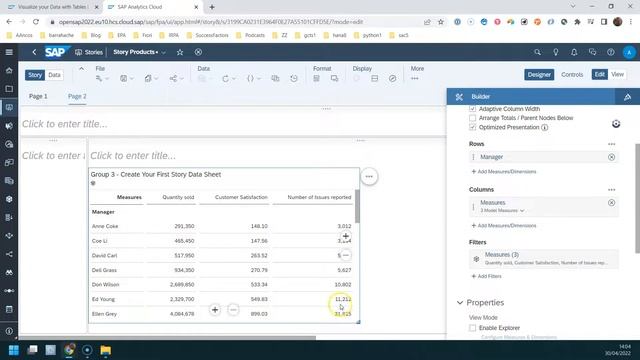640x360 pixels.
Task: Add Measures/Dimensions to Rows
Action: [504, 172]
